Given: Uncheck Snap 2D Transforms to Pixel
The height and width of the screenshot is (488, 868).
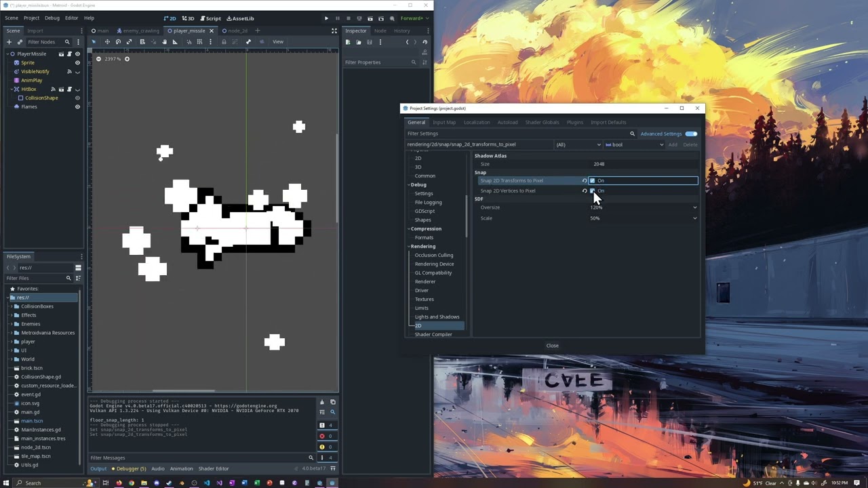Looking at the screenshot, I should (x=593, y=181).
